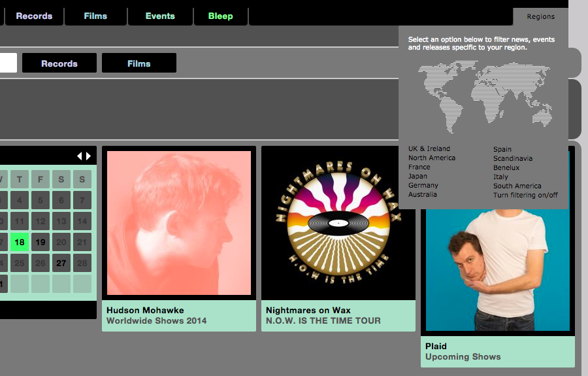Select North America region
588x376 pixels.
point(432,158)
